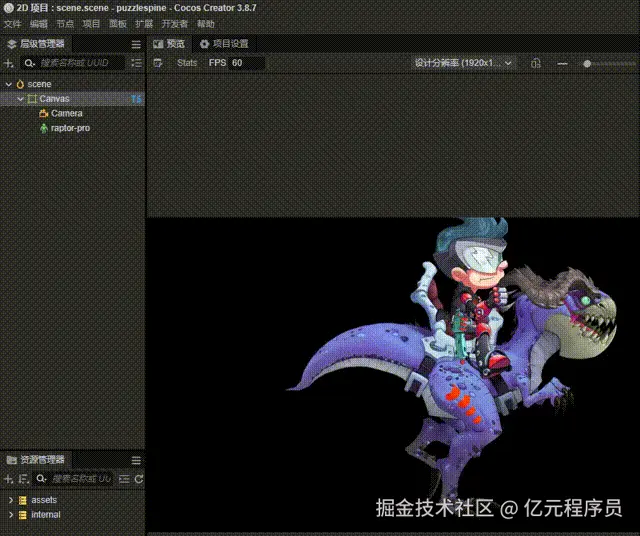
Task: Select the Canvas node
Action: [72, 99]
